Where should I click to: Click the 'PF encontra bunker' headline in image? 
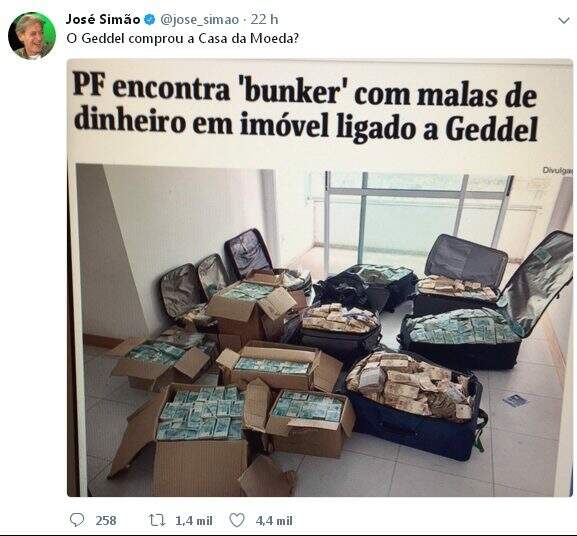click(x=305, y=106)
